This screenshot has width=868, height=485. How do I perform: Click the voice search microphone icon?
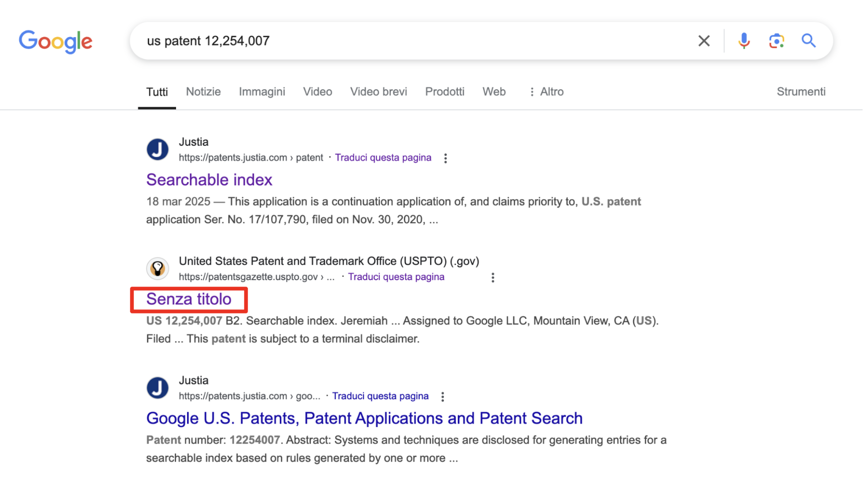coord(744,41)
